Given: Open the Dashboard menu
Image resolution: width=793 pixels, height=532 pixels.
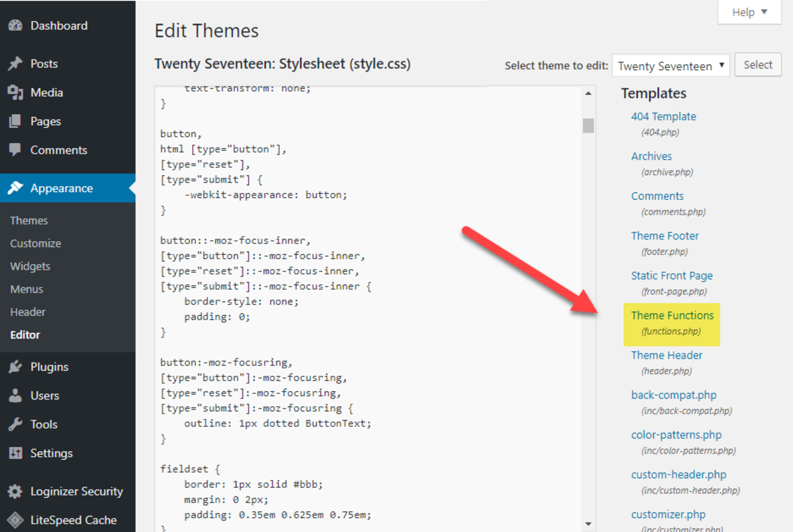Looking at the screenshot, I should pos(59,25).
